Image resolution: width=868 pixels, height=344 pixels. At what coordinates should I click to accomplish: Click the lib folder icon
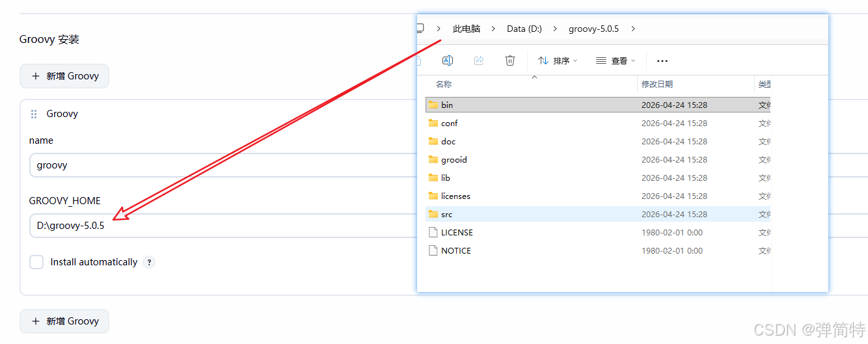(433, 178)
